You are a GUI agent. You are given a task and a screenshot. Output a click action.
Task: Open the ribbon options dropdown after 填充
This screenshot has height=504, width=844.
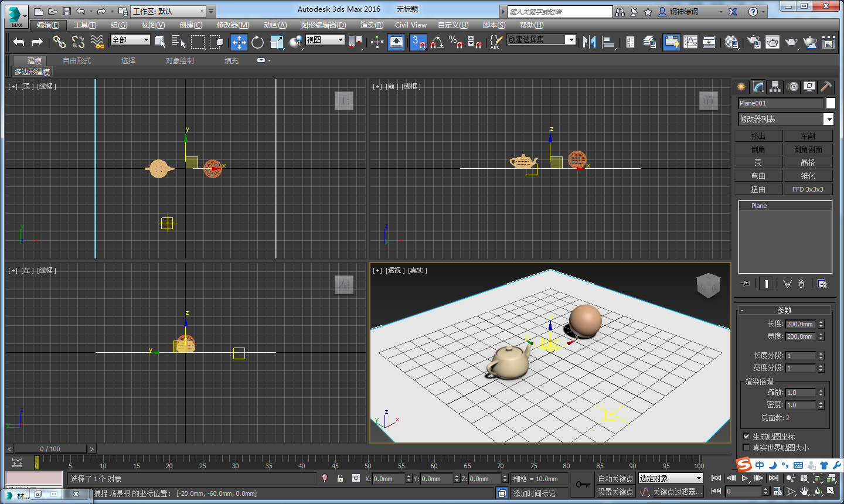tap(263, 60)
